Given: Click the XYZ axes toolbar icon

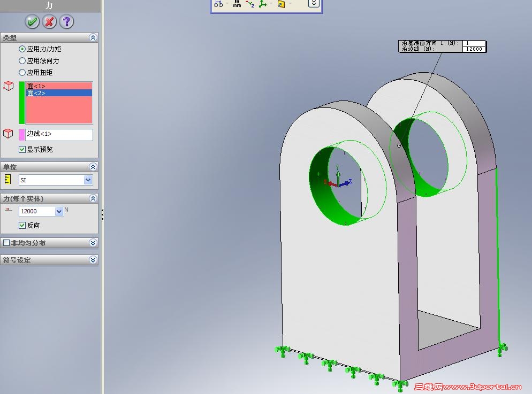Looking at the screenshot, I should click(250, 4).
